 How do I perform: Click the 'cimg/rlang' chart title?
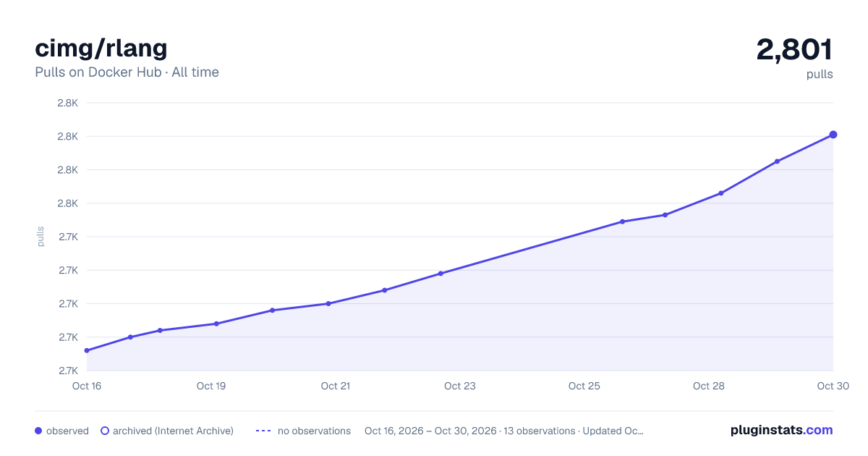101,48
